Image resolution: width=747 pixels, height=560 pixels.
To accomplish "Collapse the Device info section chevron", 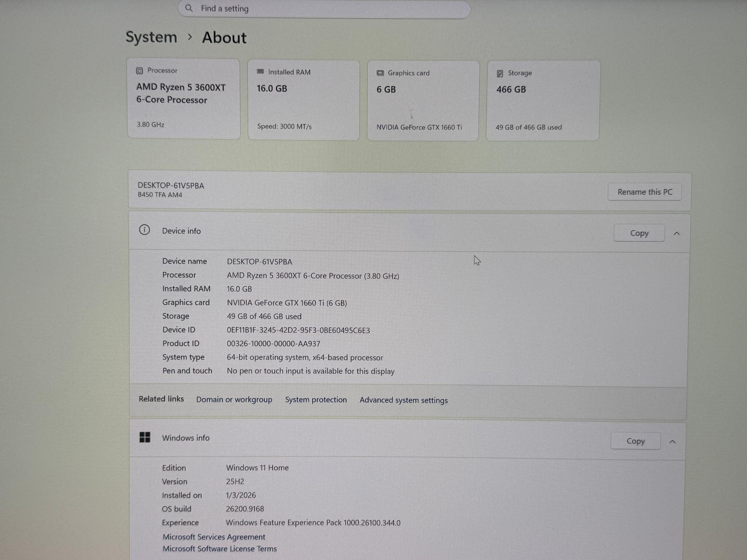I will [x=677, y=233].
